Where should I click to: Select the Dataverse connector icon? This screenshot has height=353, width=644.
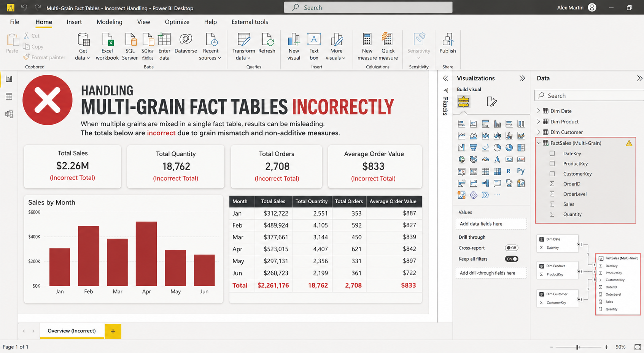coord(186,39)
